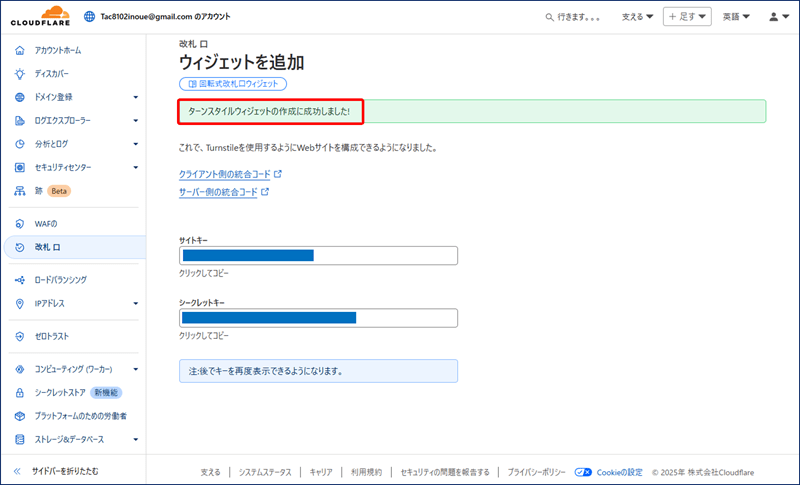
Task: Click the アカウントホーム home icon
Action: [20, 50]
